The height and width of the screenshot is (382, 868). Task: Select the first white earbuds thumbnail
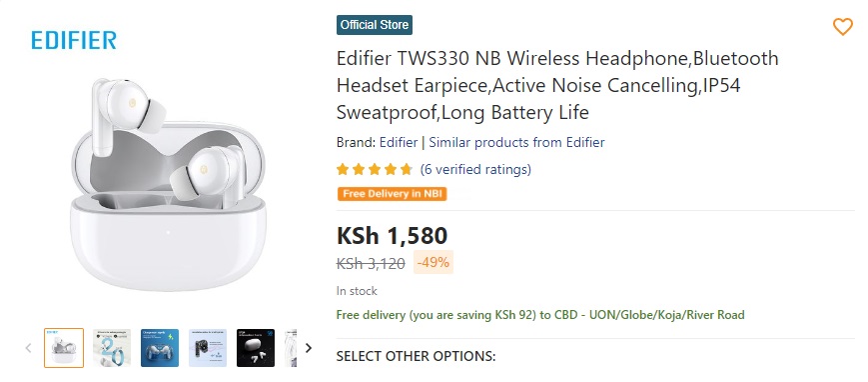click(64, 348)
